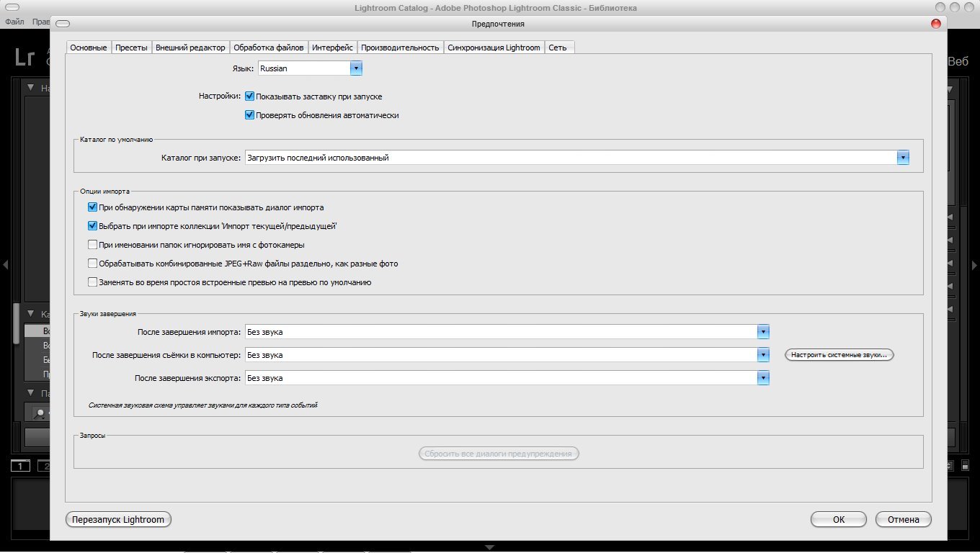
Task: Click the filmstrip toggle arrow at bottom
Action: tap(490, 548)
